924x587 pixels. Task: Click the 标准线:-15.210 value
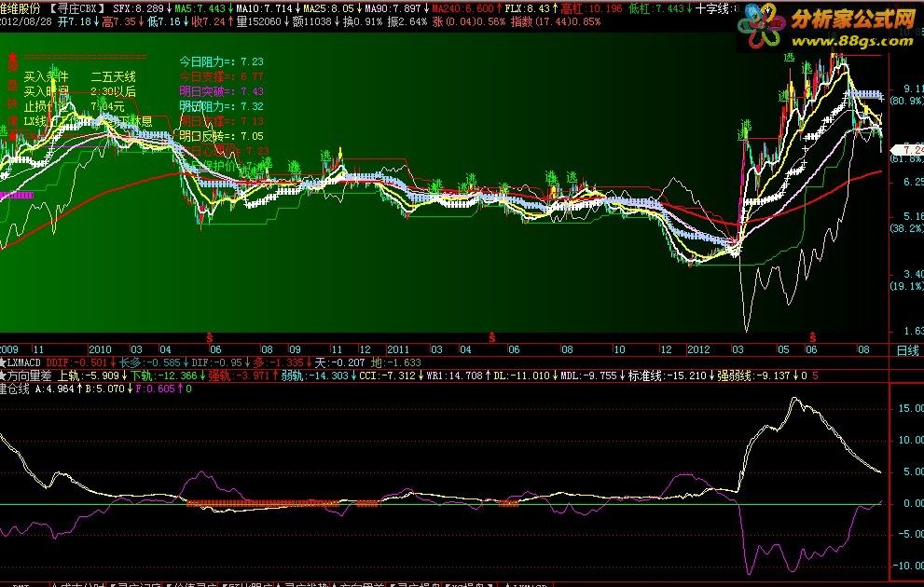click(x=666, y=375)
